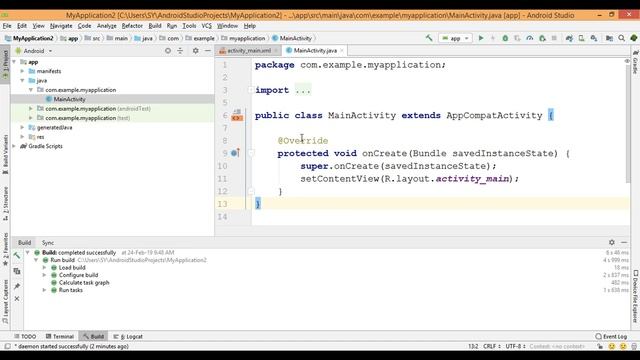This screenshot has width=640, height=360.
Task: Click the green Android avatar icon at toolbar end
Action: (633, 38)
